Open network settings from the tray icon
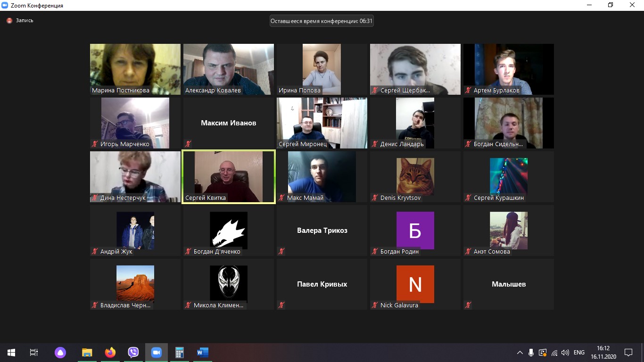 (554, 353)
